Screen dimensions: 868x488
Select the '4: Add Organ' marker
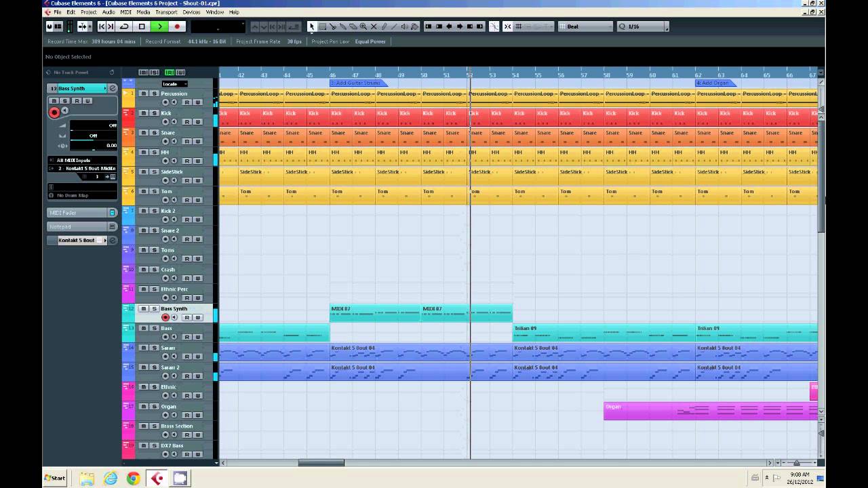715,83
